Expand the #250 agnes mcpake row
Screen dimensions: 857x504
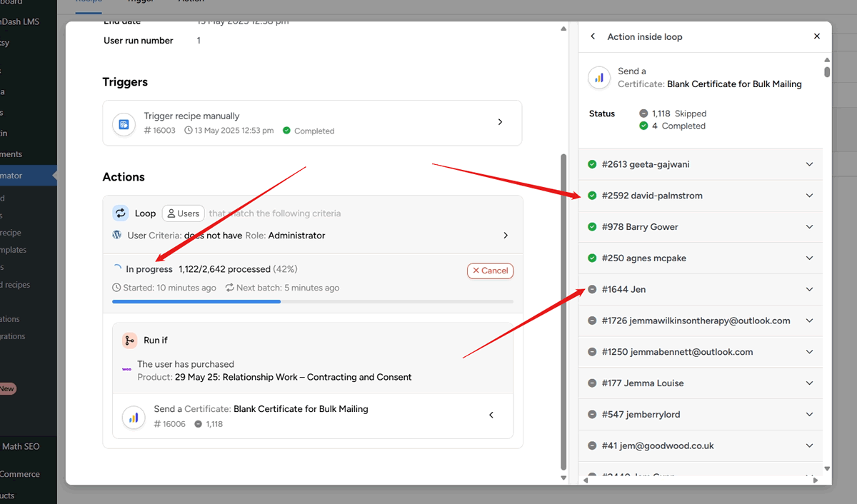[809, 258]
